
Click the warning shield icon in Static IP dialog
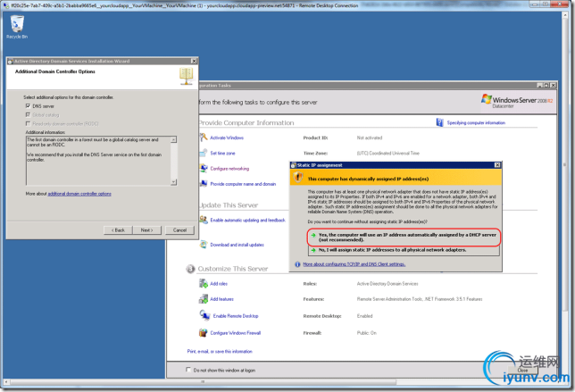[x=298, y=178]
